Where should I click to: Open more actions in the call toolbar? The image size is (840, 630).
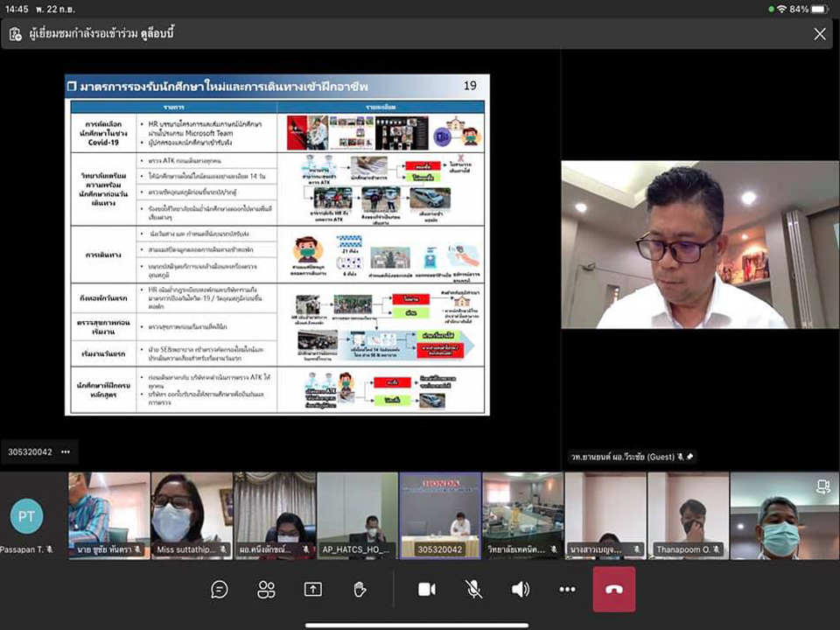point(568,589)
